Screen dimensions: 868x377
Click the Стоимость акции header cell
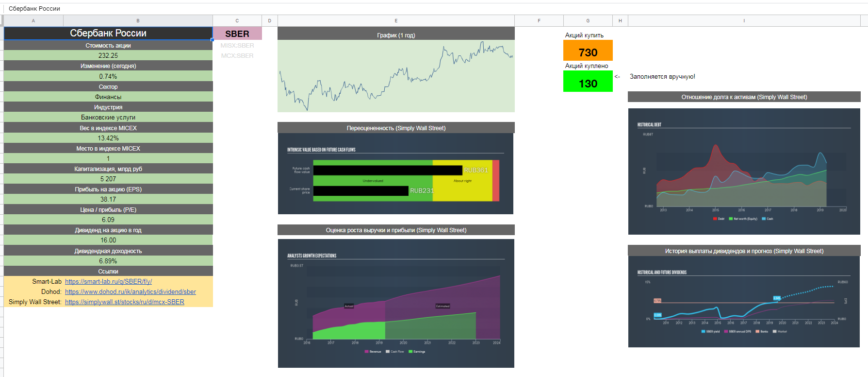[x=108, y=45]
